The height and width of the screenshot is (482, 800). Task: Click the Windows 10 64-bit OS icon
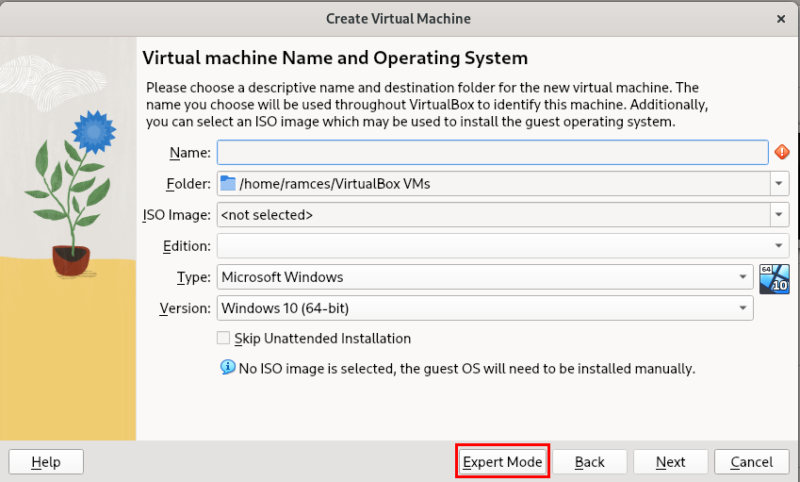pos(774,279)
